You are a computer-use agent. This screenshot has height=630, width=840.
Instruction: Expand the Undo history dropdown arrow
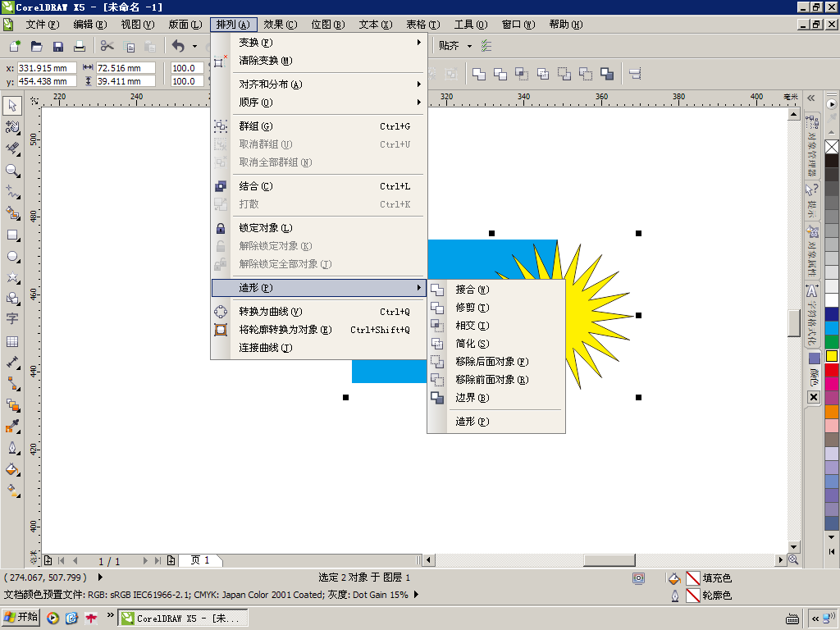pyautogui.click(x=194, y=46)
